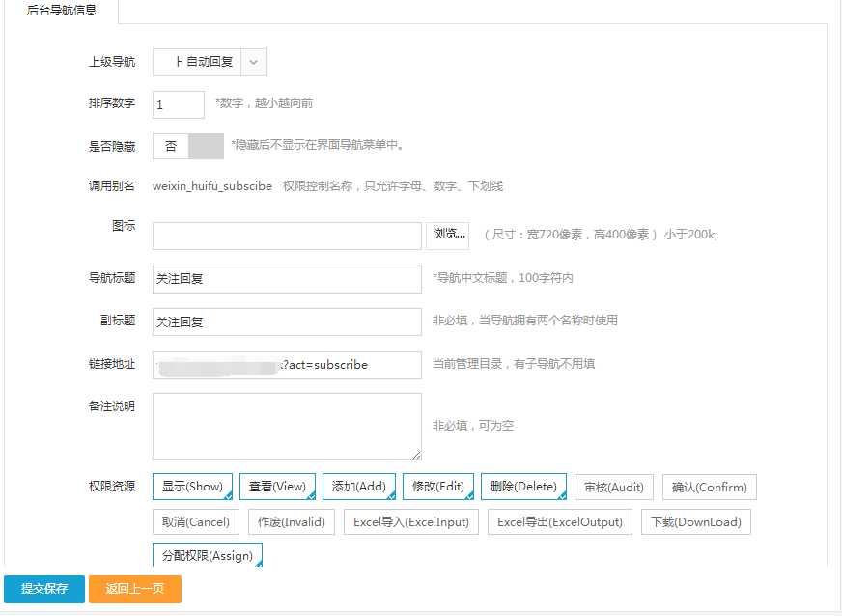Click the 图标 file path field

pos(287,236)
